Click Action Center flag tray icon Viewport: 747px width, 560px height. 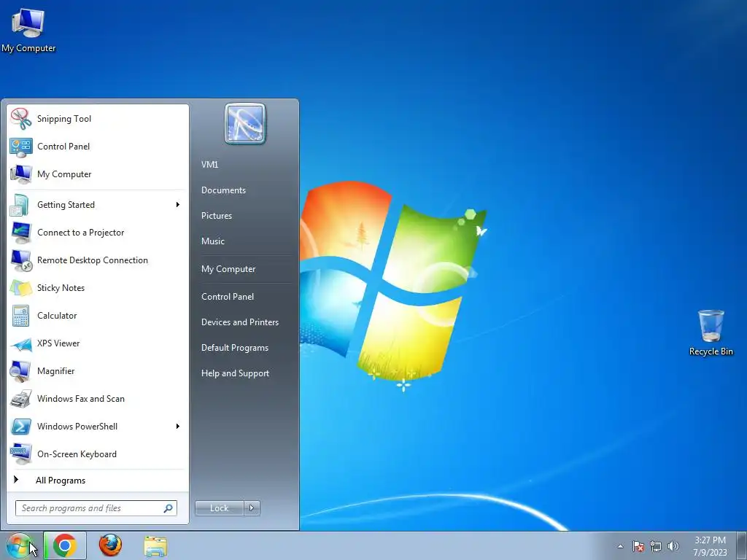point(638,546)
